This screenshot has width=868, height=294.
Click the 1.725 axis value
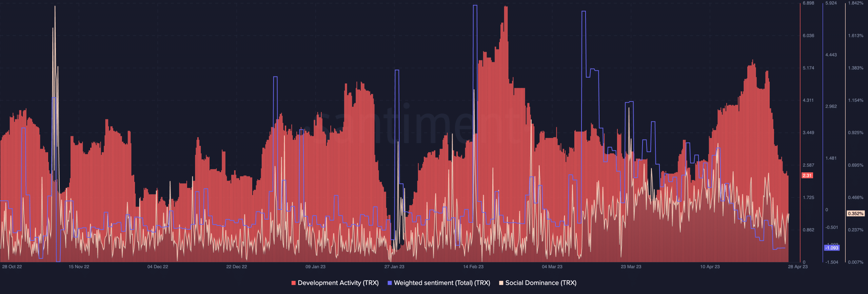(x=808, y=198)
